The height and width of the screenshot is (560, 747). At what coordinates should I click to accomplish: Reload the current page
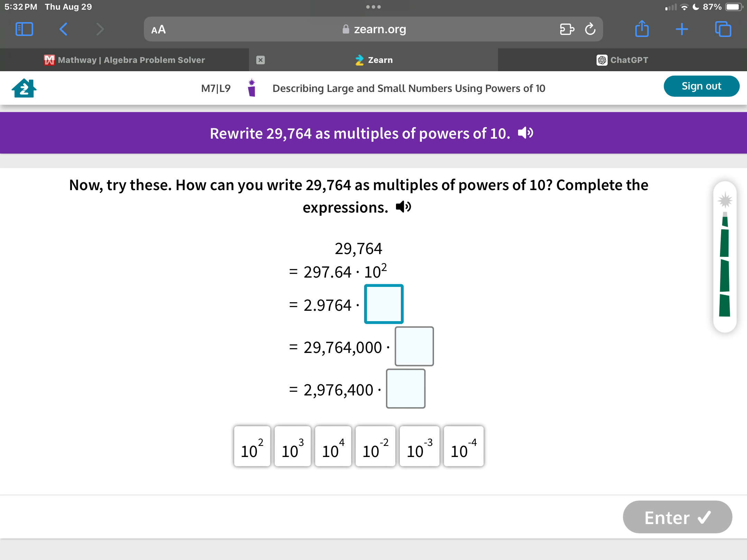[590, 29]
